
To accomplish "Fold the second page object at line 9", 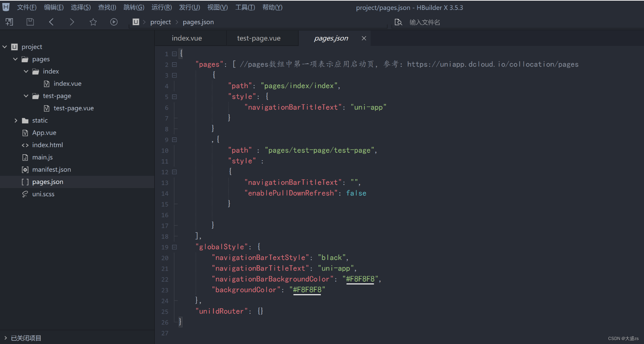I will 174,140.
